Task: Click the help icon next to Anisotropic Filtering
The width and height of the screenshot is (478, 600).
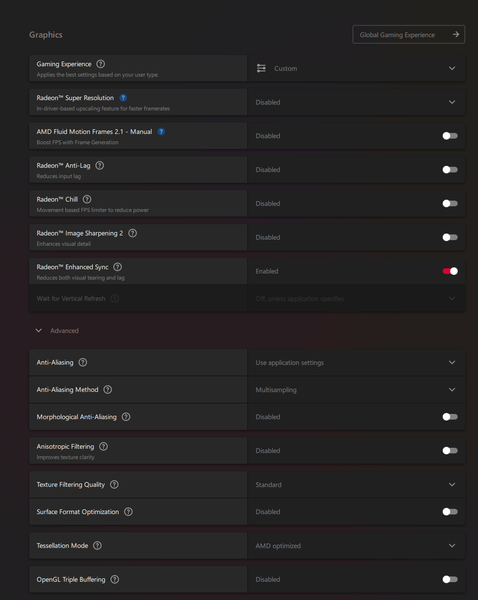Action: [103, 447]
